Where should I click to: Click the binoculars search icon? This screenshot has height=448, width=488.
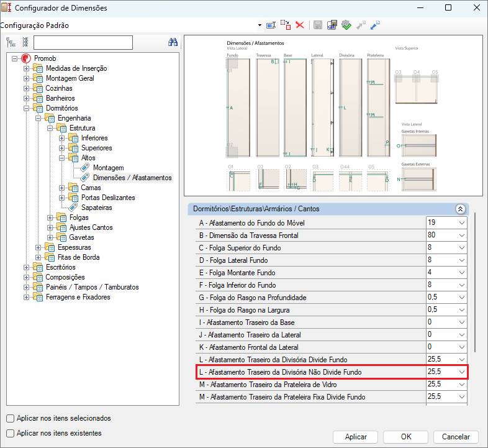[173, 42]
